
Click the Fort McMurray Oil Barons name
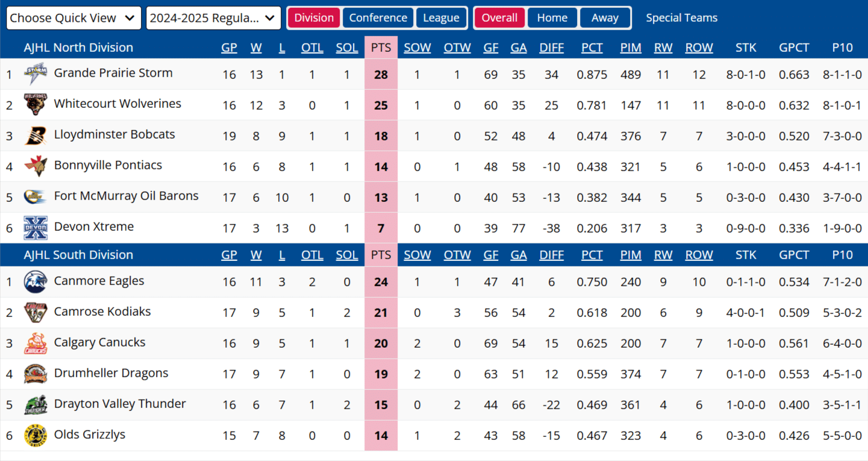pos(126,196)
